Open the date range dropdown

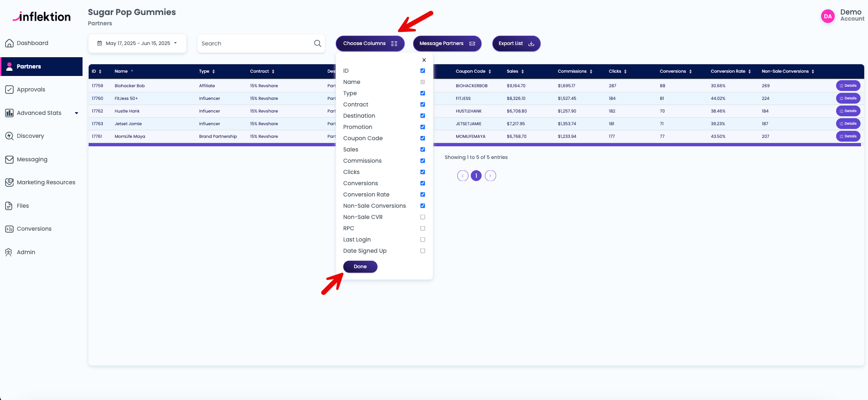coord(137,43)
